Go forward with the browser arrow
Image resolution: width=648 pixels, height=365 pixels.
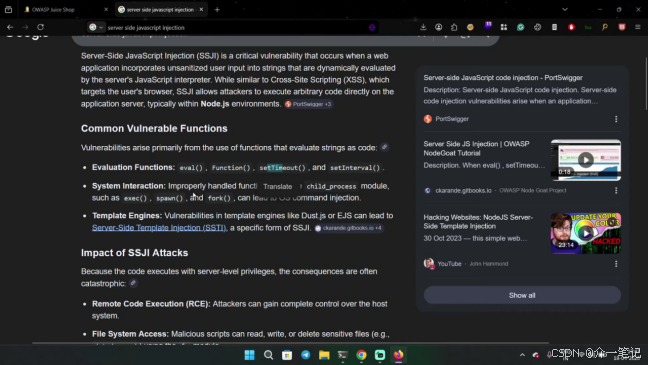pos(25,27)
